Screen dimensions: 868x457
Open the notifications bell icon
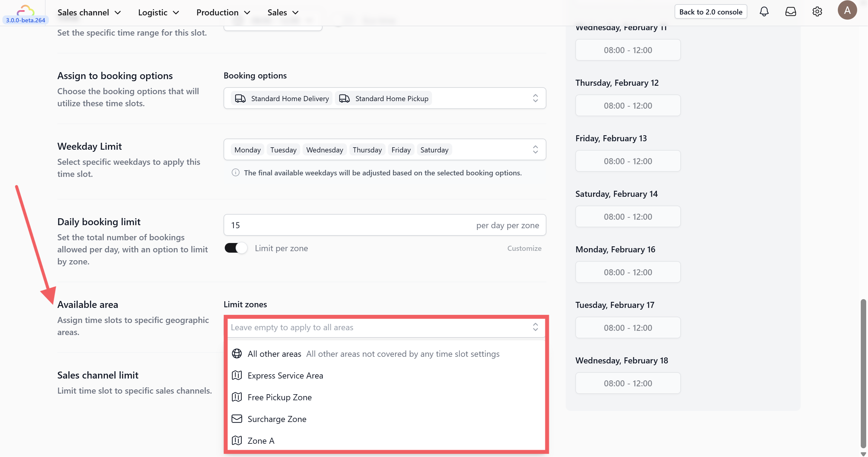(764, 12)
